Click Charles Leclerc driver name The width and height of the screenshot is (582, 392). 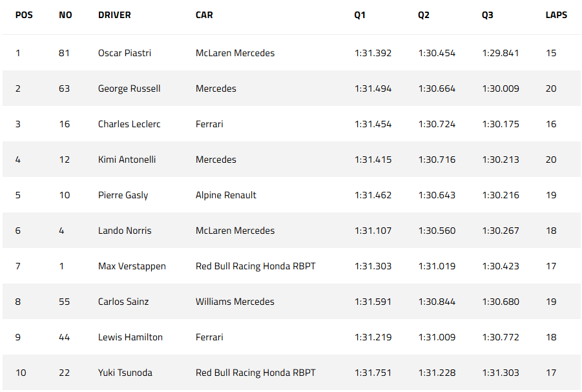pyautogui.click(x=128, y=124)
